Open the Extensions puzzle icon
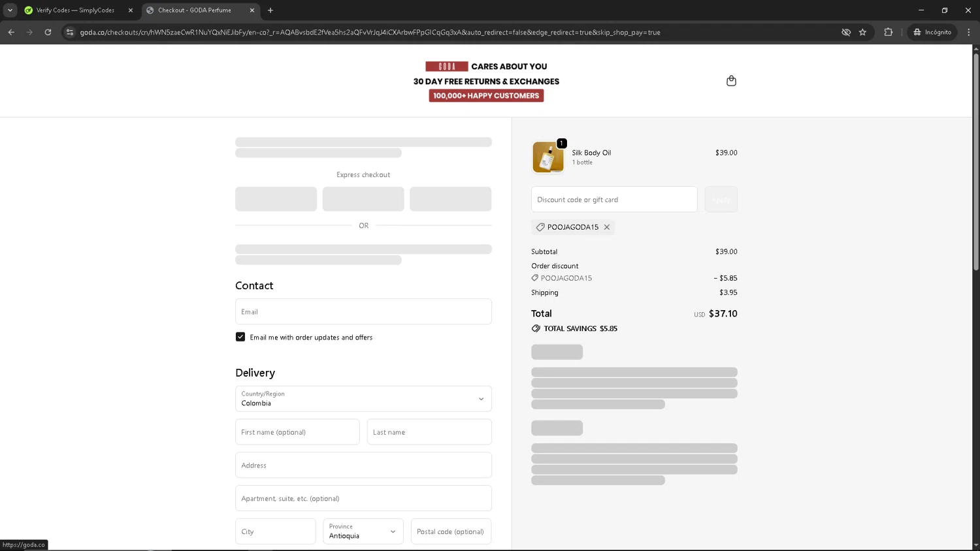 pyautogui.click(x=888, y=32)
